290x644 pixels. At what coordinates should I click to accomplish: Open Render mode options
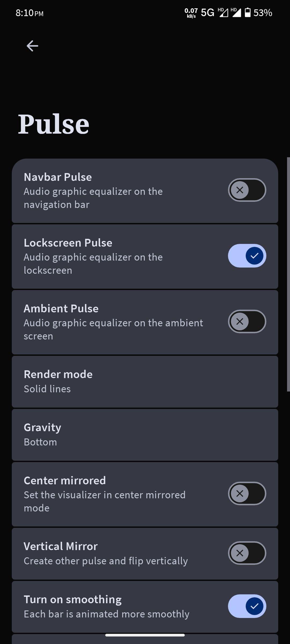point(145,382)
